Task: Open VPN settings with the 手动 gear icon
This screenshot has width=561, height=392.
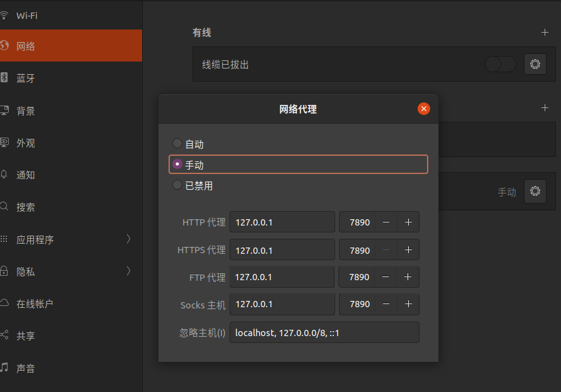Action: point(535,191)
